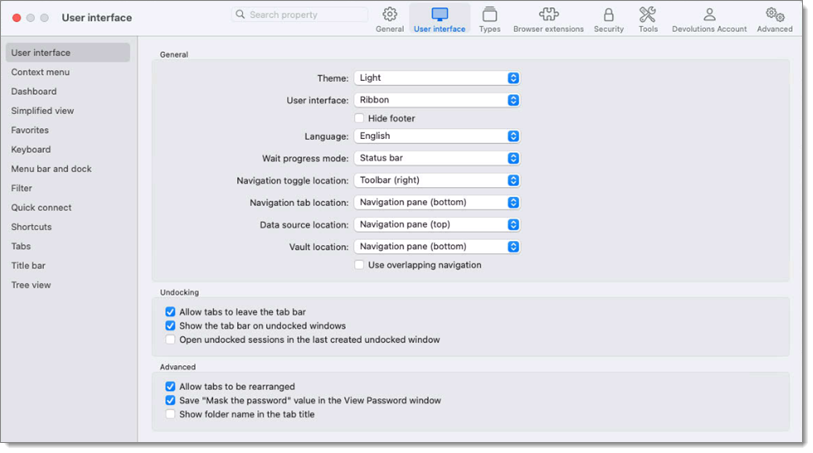Viewport: 813px width, 453px height.
Task: Select Keyboard in the sidebar
Action: [x=31, y=149]
